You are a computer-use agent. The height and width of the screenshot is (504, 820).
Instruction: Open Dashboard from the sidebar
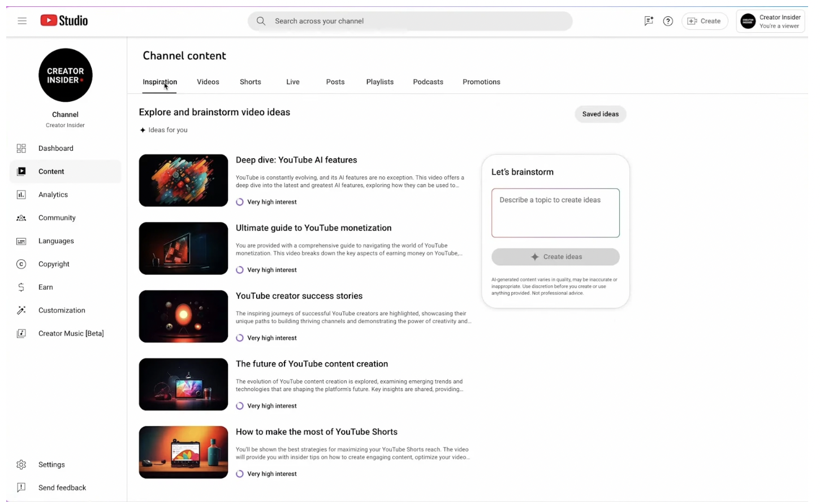coord(66,148)
